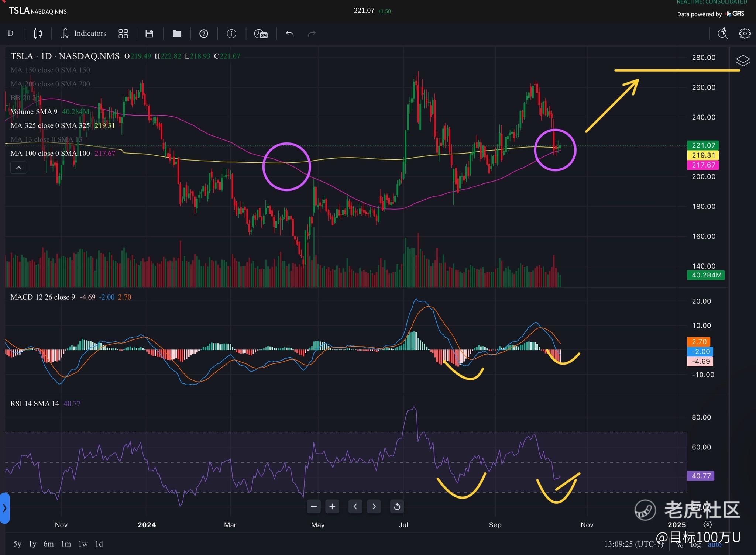The image size is (756, 555).
Task: Select the 2.70 MACD signal label
Action: click(699, 342)
